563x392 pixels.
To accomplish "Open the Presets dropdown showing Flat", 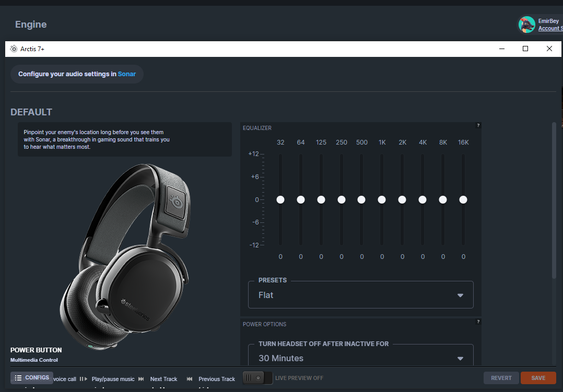I will point(360,295).
